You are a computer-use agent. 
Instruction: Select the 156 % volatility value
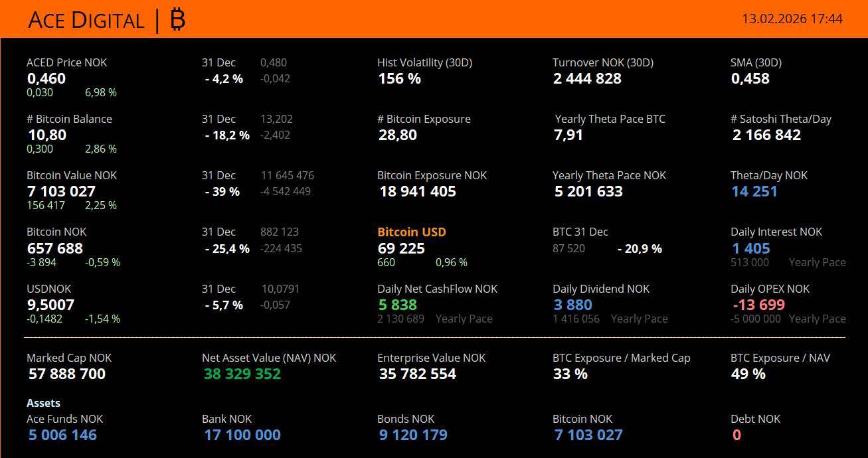click(x=400, y=78)
